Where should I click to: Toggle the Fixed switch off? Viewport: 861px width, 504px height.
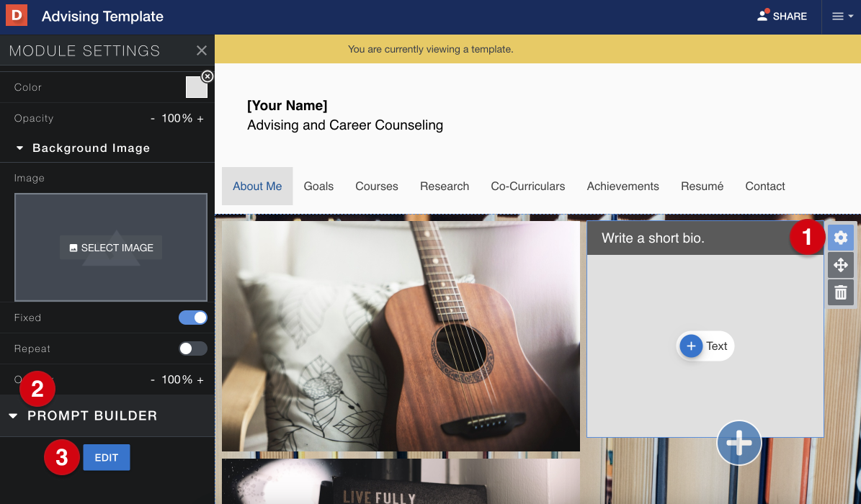coord(193,318)
